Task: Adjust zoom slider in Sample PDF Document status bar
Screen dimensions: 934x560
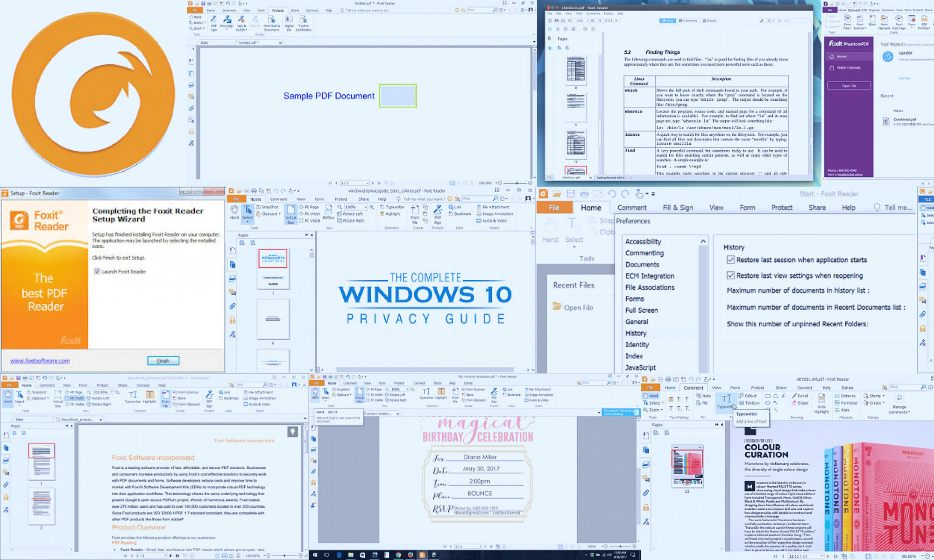Action: point(516,183)
